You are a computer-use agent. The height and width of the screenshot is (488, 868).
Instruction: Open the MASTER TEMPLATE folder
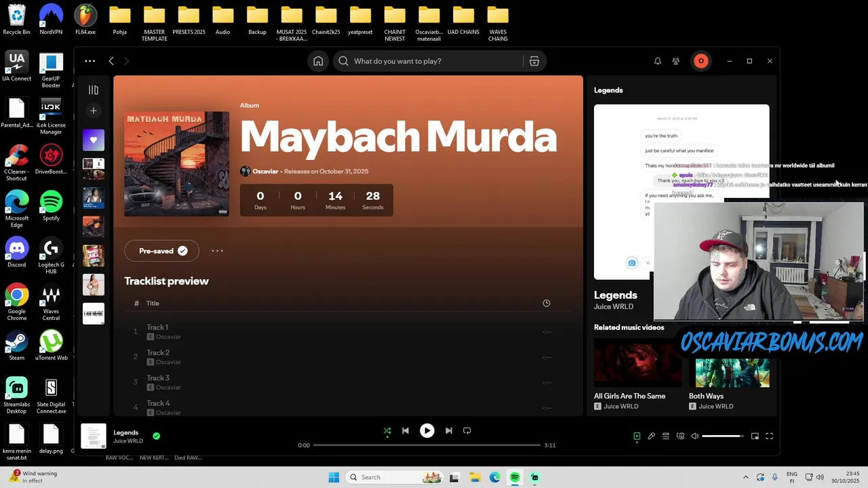(154, 23)
